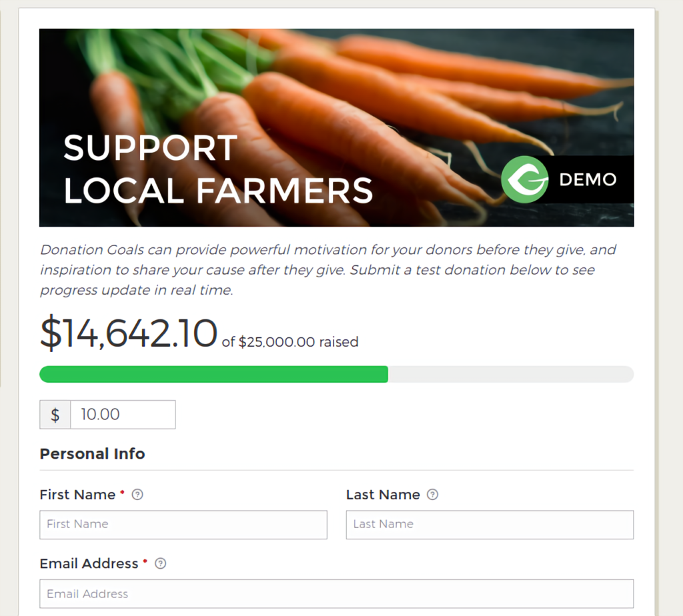Click the of $25,000.00 raised goal text
This screenshot has width=683, height=616.
pyautogui.click(x=290, y=342)
